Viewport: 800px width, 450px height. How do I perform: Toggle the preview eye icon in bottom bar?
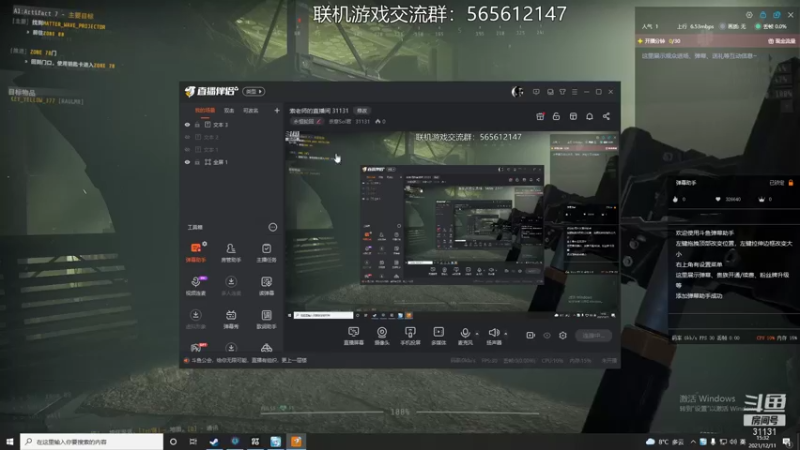[x=547, y=335]
